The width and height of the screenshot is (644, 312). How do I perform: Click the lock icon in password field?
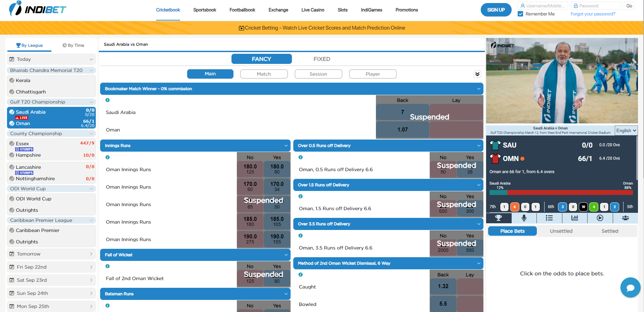(575, 6)
